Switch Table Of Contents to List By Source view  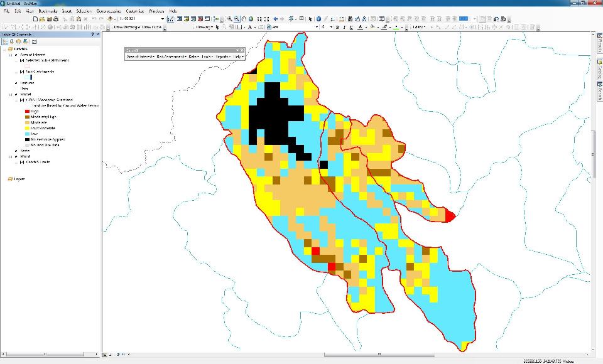11,40
